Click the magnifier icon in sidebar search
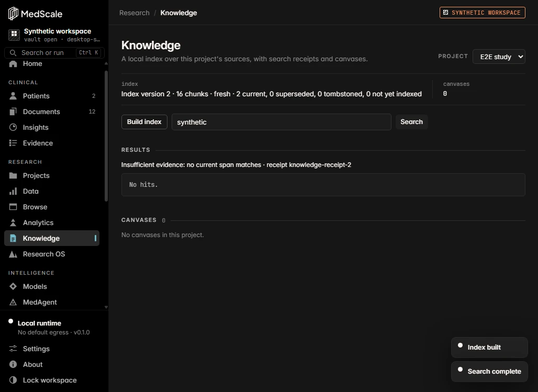 (x=13, y=52)
